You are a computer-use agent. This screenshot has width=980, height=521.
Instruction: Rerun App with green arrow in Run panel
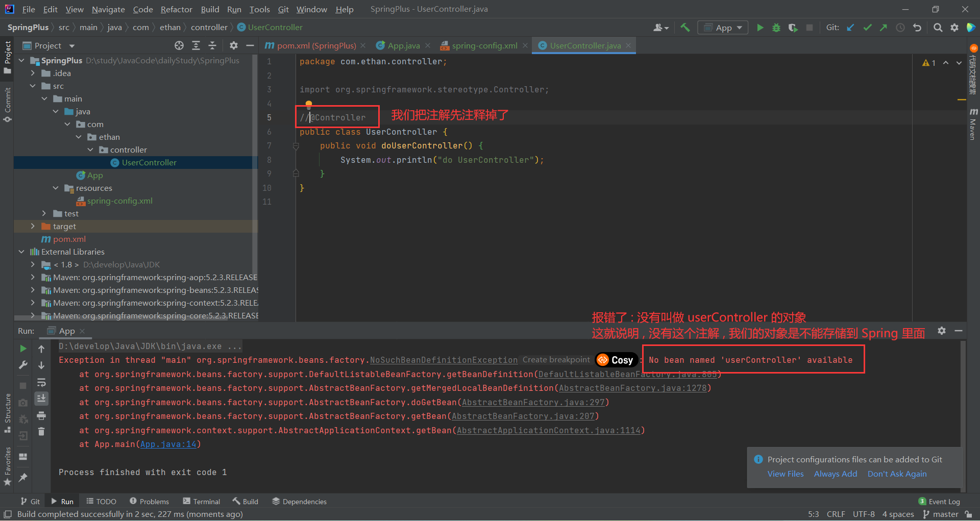click(23, 349)
